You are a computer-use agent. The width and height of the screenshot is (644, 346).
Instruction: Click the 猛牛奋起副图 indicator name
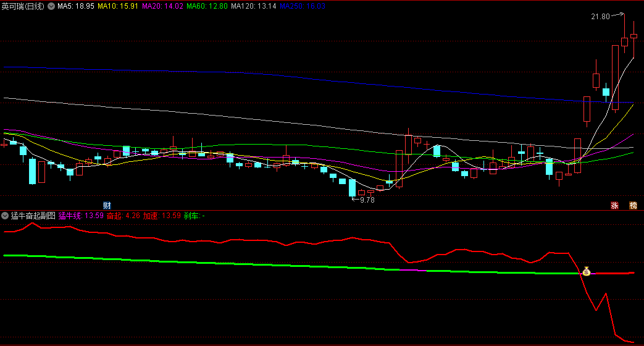point(33,216)
